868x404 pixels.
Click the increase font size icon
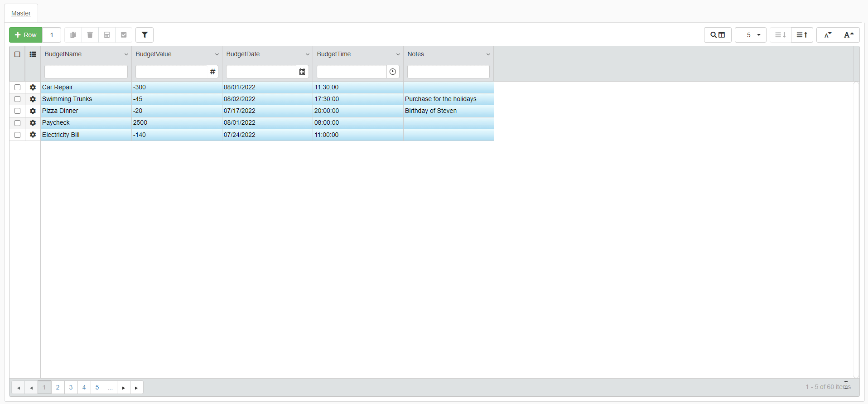849,35
